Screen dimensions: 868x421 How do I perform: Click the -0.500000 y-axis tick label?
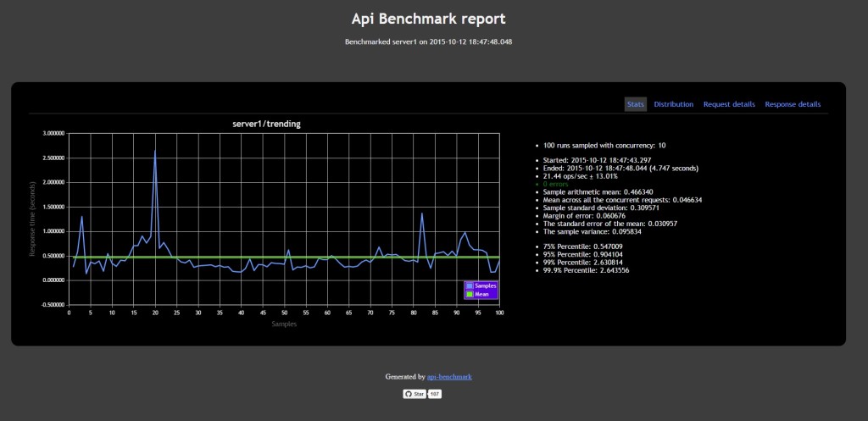[x=53, y=305]
